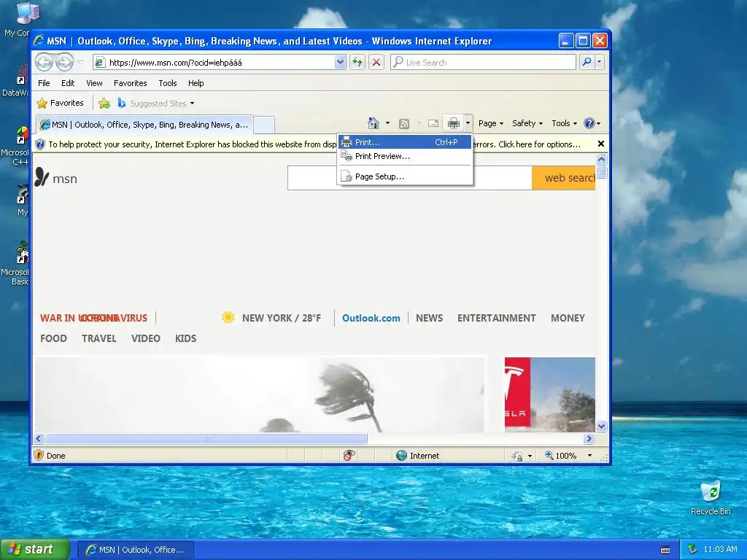The height and width of the screenshot is (560, 747).
Task: Click the Favorites star button
Action: click(60, 103)
